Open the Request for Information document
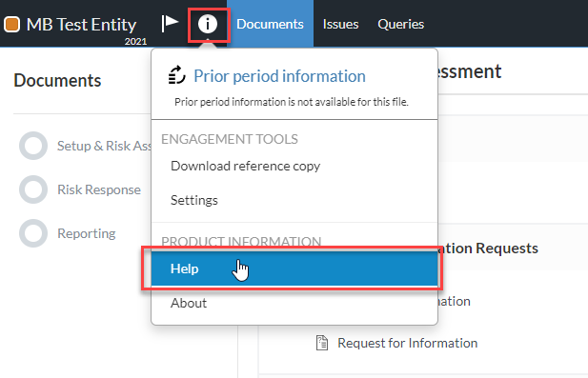Image resolution: width=588 pixels, height=378 pixels. coord(407,343)
